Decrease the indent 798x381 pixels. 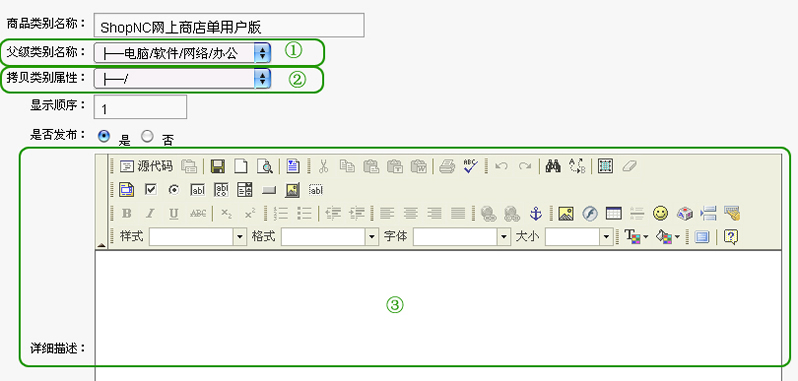(x=333, y=214)
